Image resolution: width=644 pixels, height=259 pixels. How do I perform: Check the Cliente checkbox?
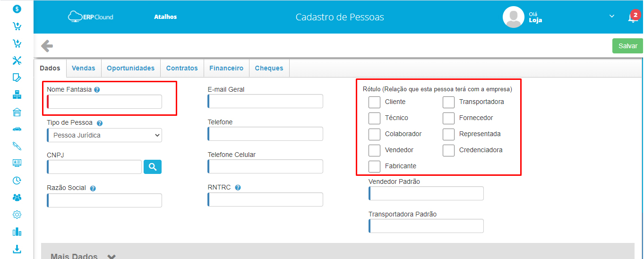[374, 102]
